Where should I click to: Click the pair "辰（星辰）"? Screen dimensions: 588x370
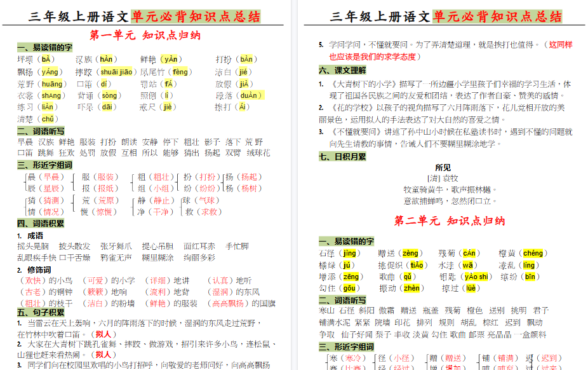(46, 188)
